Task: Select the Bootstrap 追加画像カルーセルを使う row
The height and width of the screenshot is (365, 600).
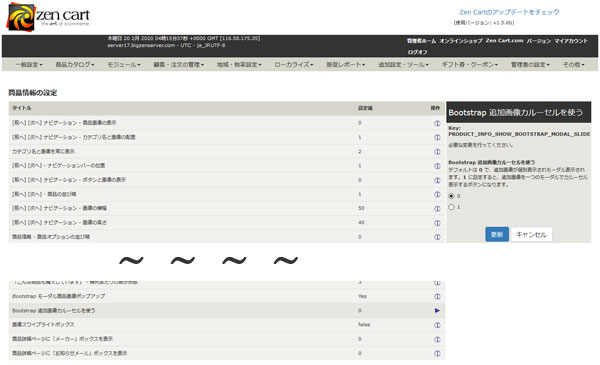Action: click(227, 311)
